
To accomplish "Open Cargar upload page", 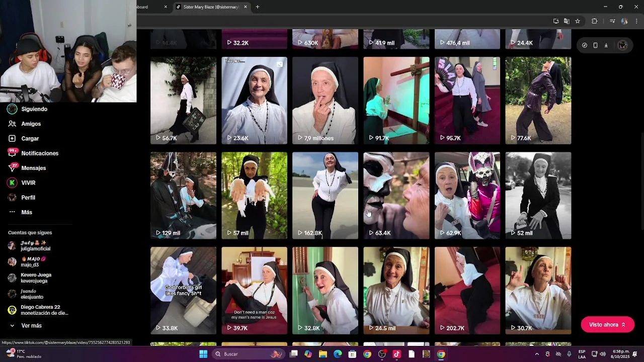I will coord(23,138).
